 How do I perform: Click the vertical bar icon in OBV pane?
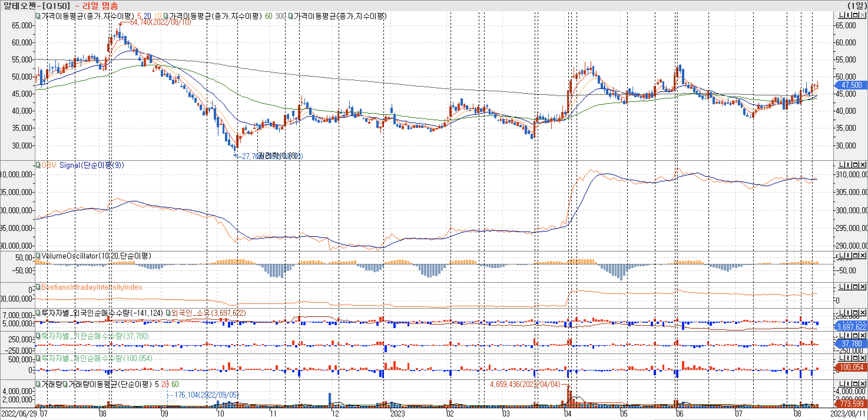848,164
